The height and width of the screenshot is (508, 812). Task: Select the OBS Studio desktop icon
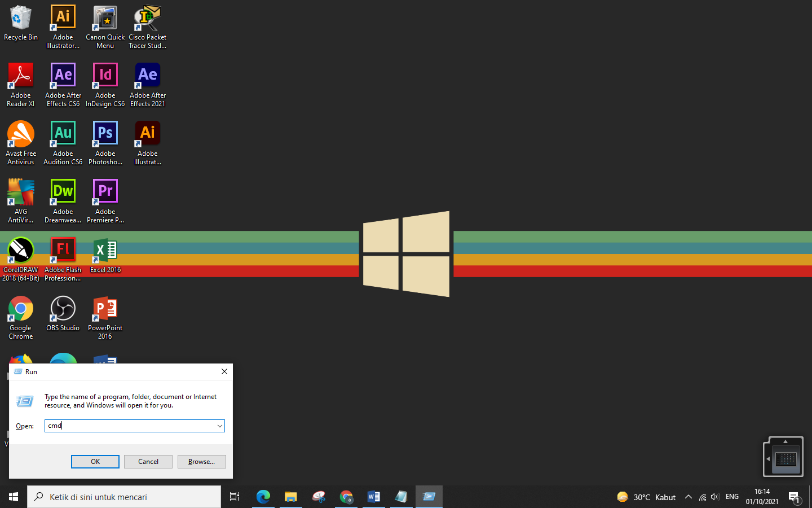coord(63,314)
